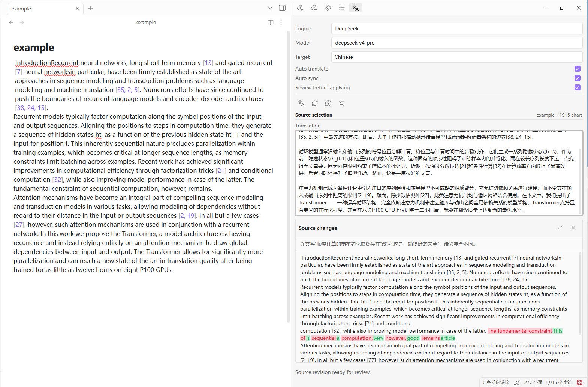Uncheck Auto sync checkbox
Screen dimensions: 588x387
pyautogui.click(x=578, y=78)
